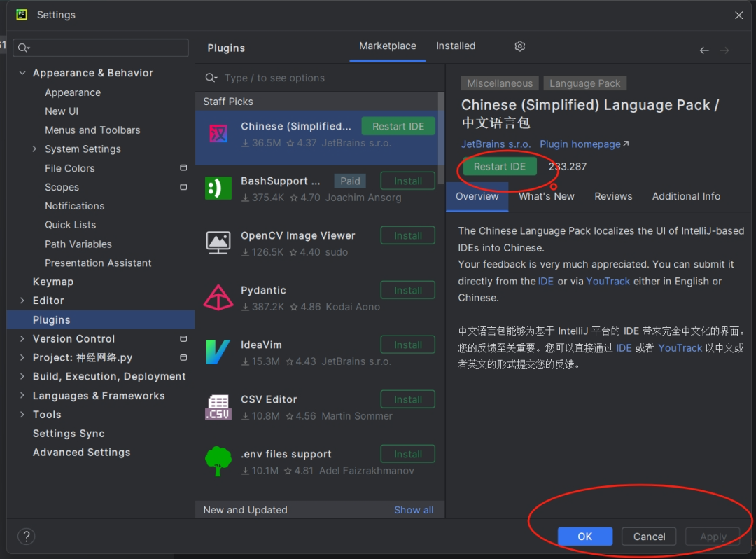Click the Scopes project-level marker icon
756x559 pixels.
(x=183, y=186)
